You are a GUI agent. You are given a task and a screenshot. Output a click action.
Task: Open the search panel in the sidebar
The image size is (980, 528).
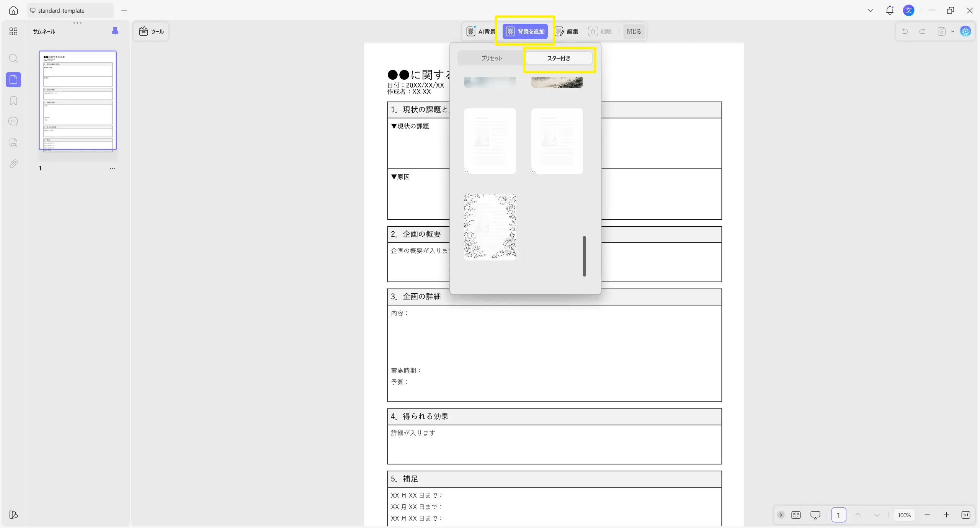coord(13,58)
